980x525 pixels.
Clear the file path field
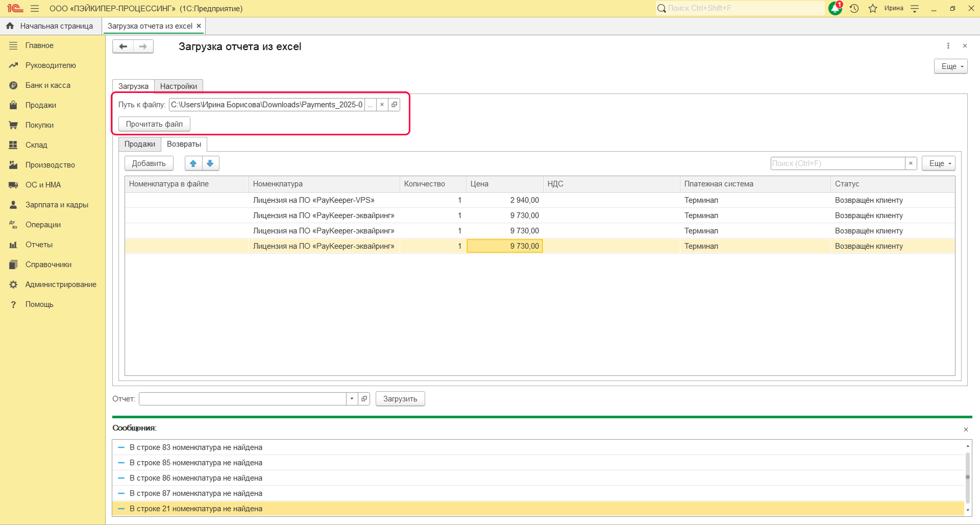coord(382,105)
